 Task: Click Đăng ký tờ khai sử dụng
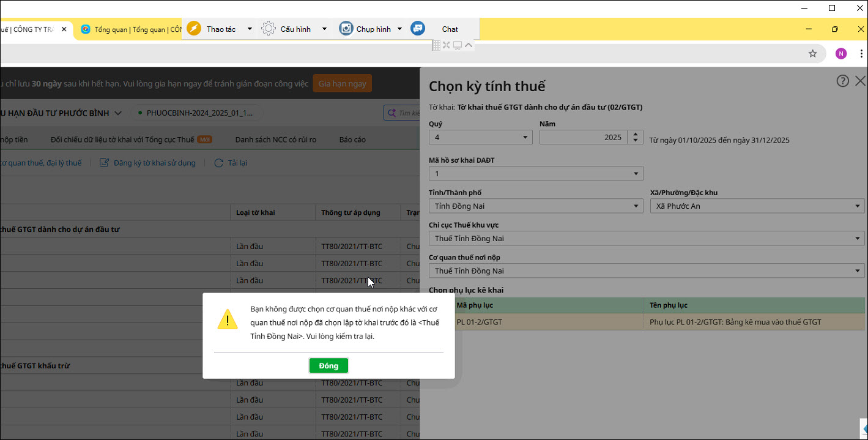tap(147, 163)
